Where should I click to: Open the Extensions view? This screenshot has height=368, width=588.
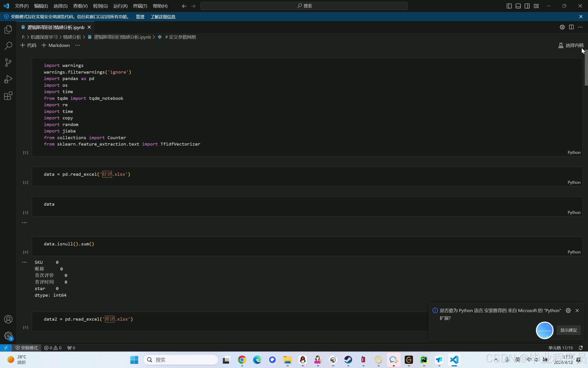(x=8, y=96)
